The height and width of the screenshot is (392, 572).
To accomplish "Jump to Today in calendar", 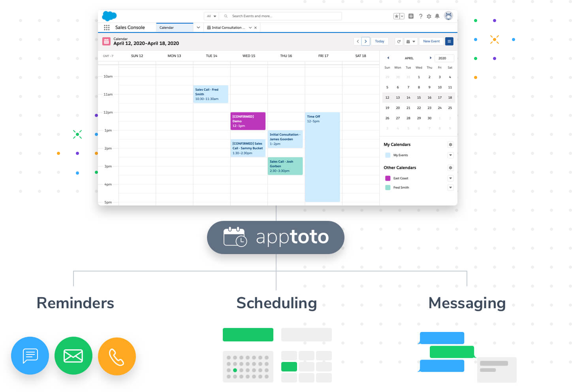I will point(379,41).
